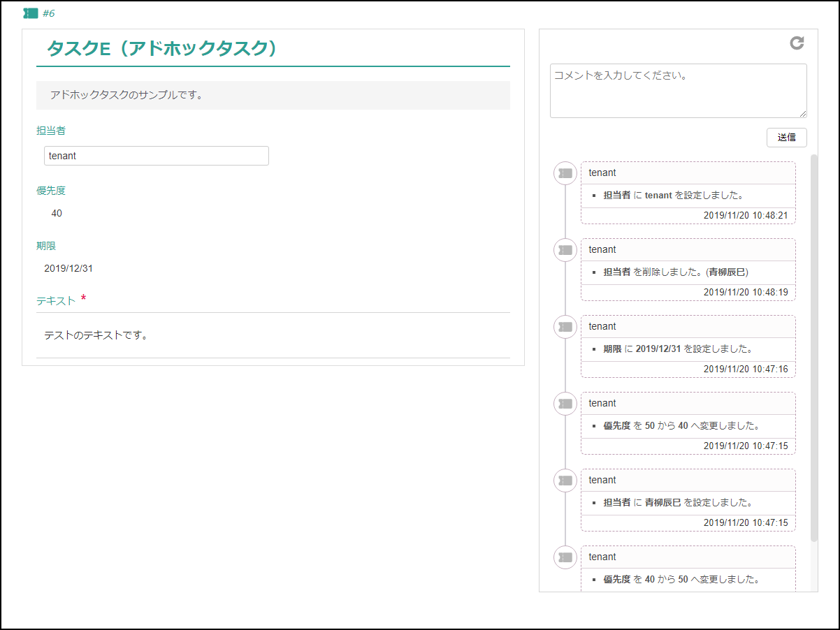Click timestamp 2019/11/20 10:48:21

[746, 215]
